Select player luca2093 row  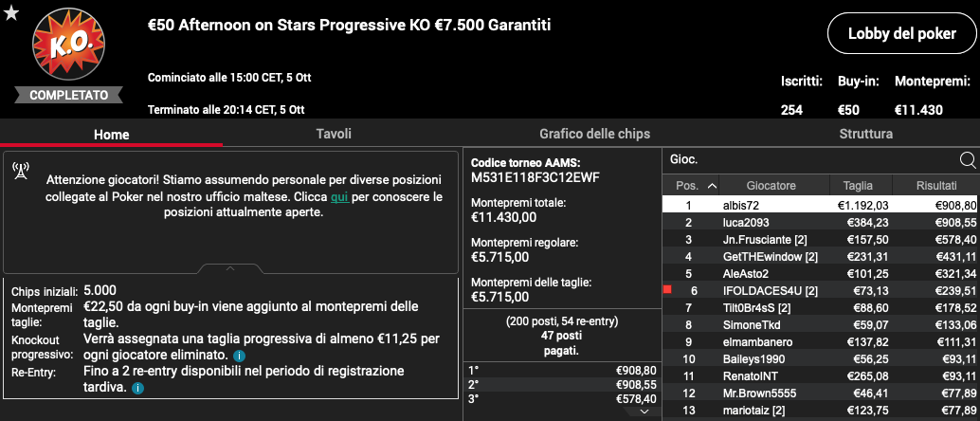coord(821,223)
